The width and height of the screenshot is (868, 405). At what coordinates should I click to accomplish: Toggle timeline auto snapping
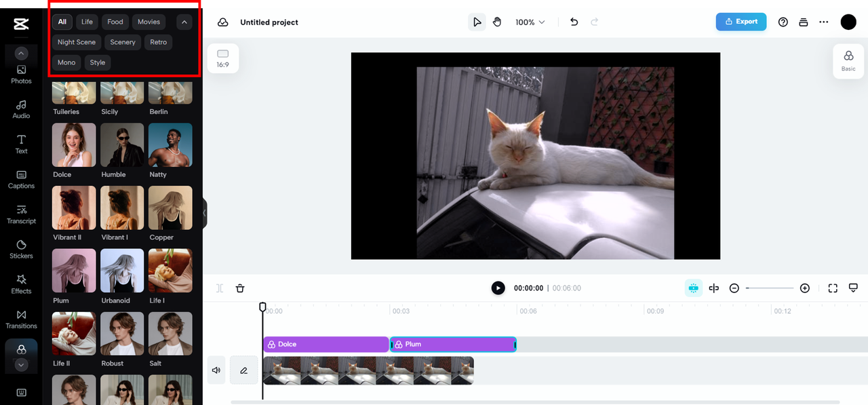pos(693,288)
